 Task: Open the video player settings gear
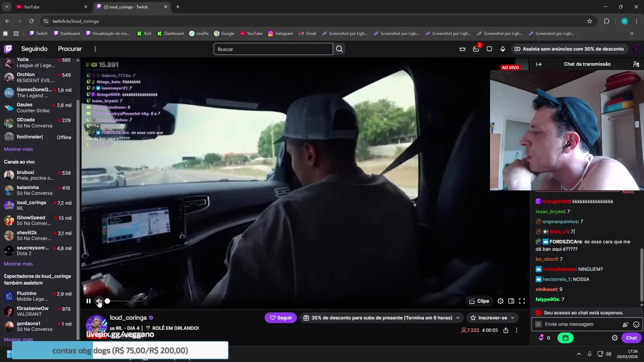click(x=500, y=301)
